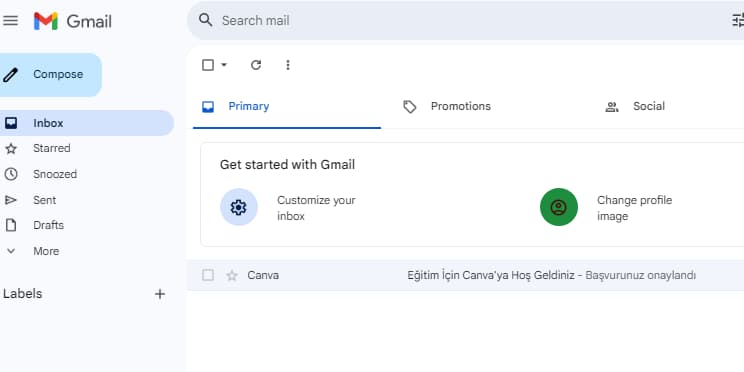Click the Customize your inbox gear icon

pos(239,207)
